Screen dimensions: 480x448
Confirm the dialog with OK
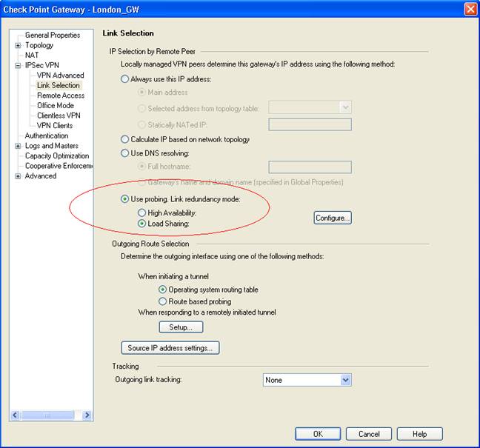(x=318, y=434)
